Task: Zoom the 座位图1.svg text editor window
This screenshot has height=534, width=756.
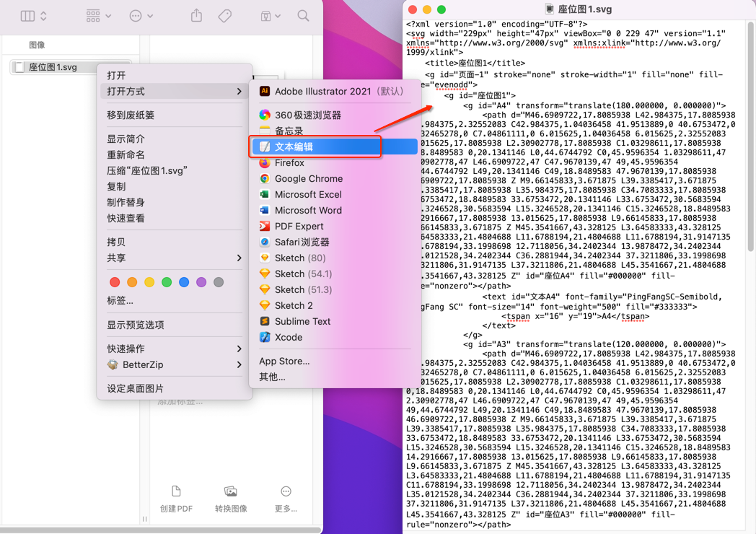Action: click(441, 9)
